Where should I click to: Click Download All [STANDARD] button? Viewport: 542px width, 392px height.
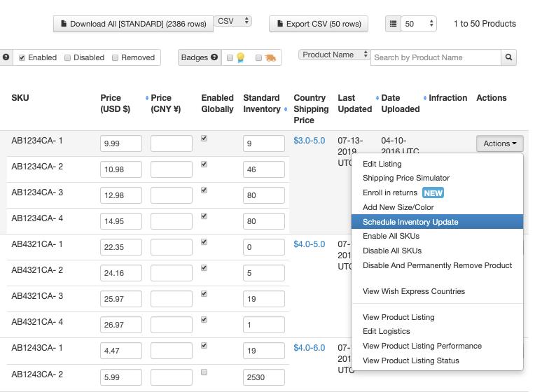(x=133, y=24)
